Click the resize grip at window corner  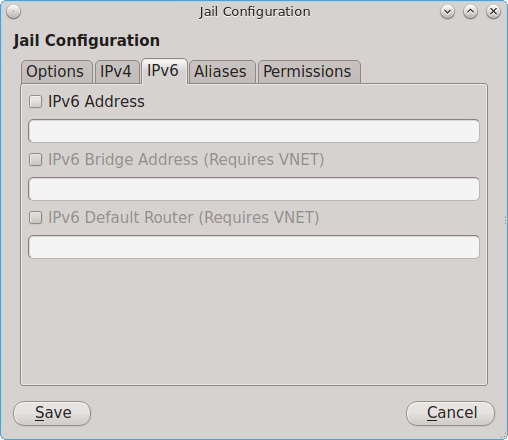point(504,436)
